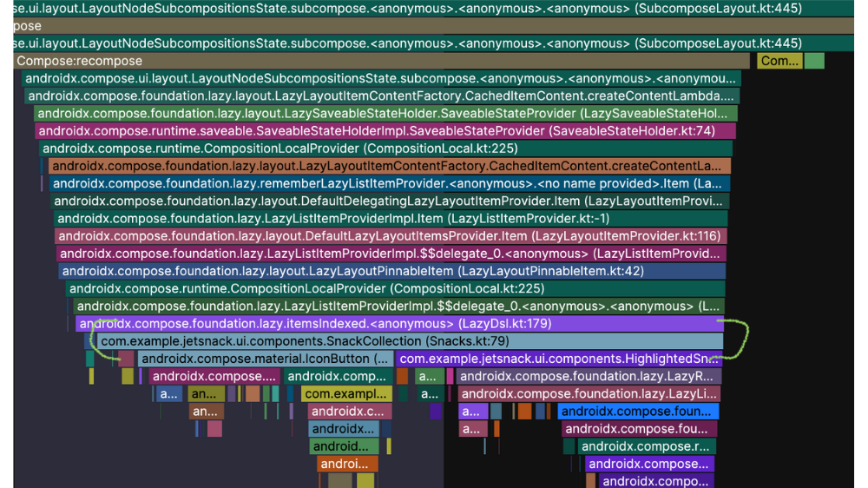
Task: Select orange CachedItemContent.createContentLa... slice
Action: (x=390, y=166)
